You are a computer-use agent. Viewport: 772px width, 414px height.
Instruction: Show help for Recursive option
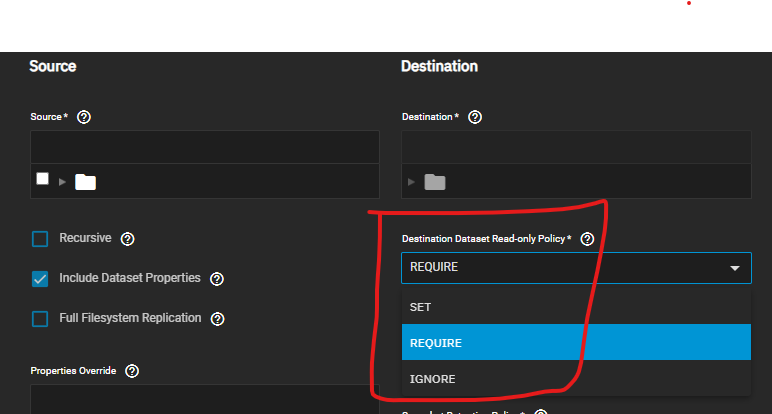point(128,239)
